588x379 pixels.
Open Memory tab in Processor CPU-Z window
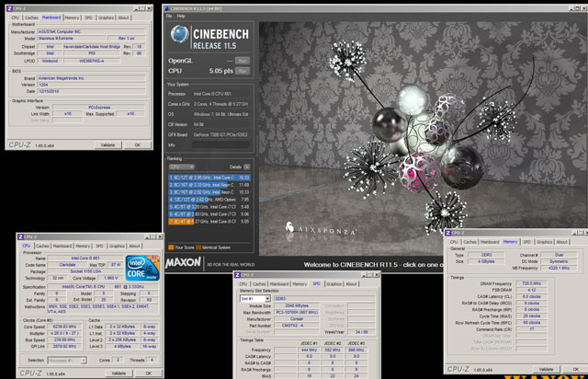point(83,246)
